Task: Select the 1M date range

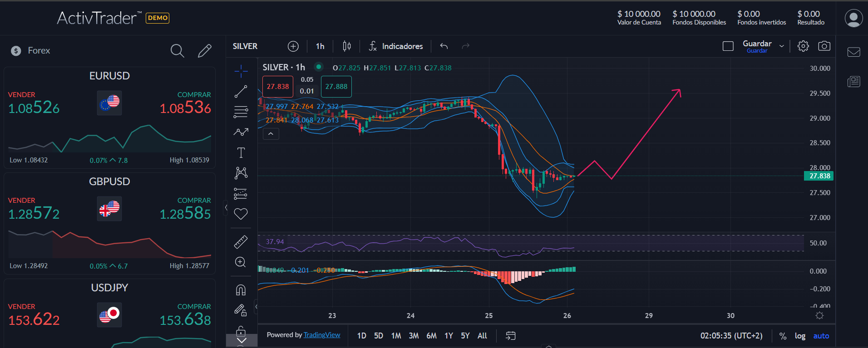Action: (396, 336)
